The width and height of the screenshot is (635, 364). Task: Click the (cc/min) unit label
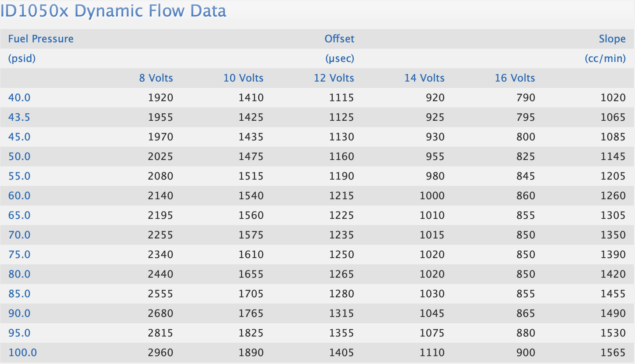coord(605,58)
